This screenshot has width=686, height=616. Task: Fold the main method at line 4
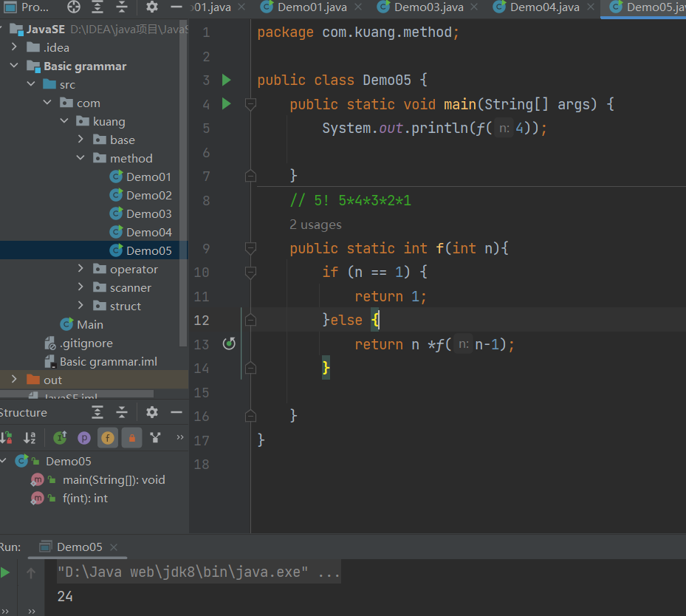250,104
